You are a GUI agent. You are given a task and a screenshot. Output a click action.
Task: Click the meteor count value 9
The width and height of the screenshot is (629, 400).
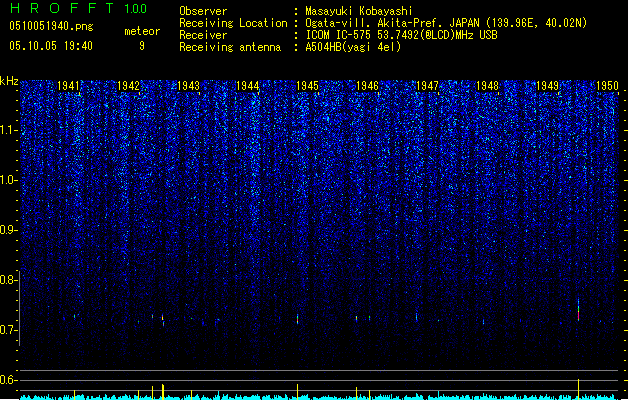tap(142, 46)
